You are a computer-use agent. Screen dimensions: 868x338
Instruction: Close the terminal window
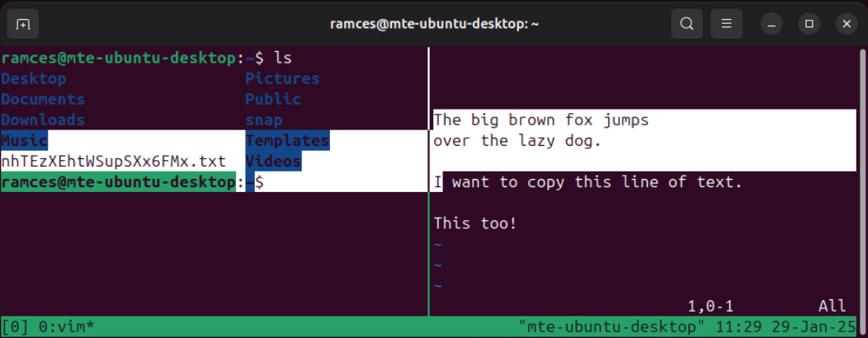[846, 24]
